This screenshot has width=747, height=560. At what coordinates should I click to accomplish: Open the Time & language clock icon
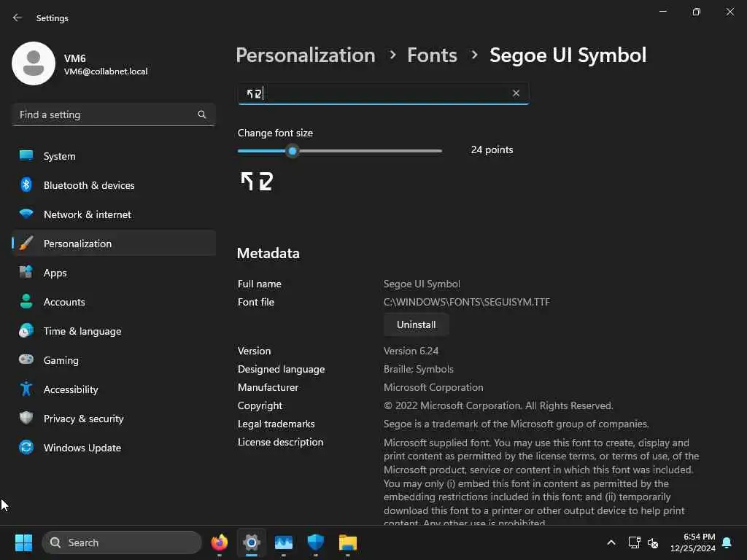26,330
